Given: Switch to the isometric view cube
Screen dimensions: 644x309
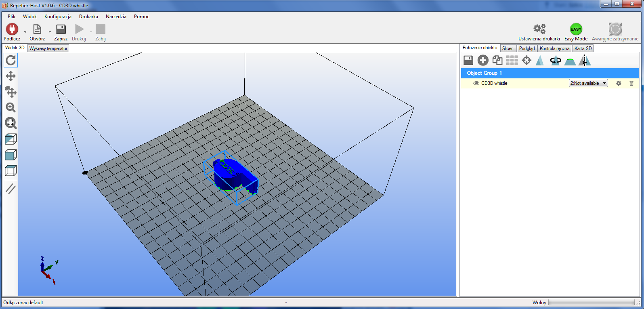Looking at the screenshot, I should [x=11, y=139].
